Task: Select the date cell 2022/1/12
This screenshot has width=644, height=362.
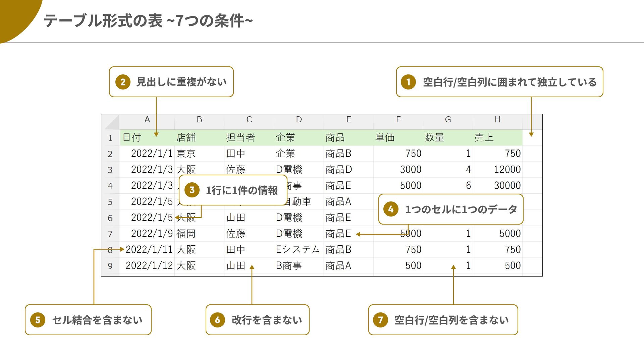Action: [147, 266]
